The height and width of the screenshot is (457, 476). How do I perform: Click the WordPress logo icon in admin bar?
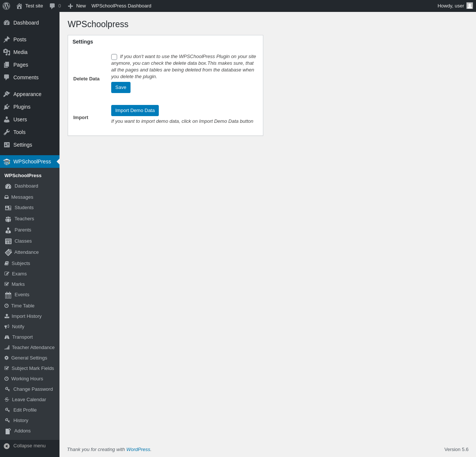tap(6, 6)
